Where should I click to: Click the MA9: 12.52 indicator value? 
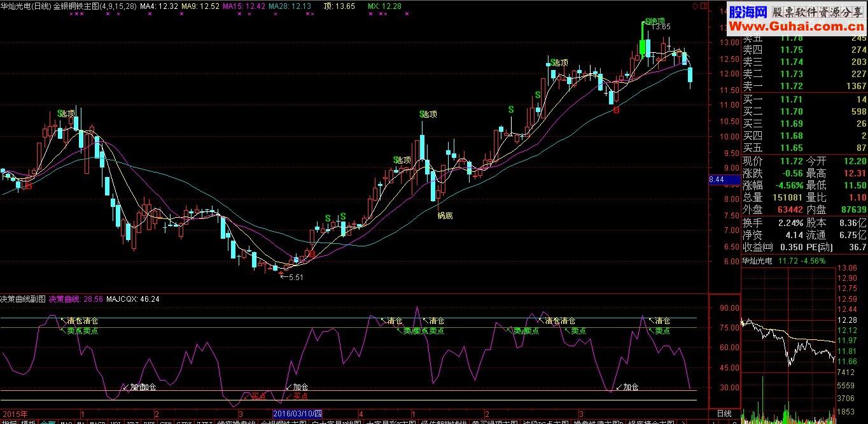200,6
